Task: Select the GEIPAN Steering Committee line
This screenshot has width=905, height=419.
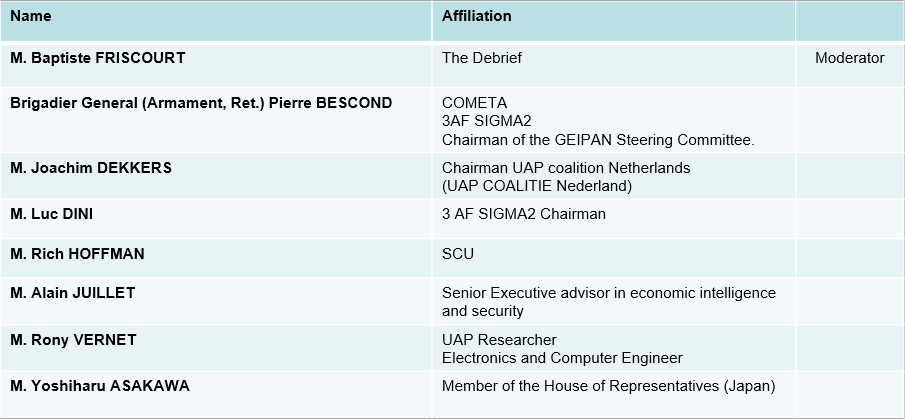Action: click(x=598, y=140)
